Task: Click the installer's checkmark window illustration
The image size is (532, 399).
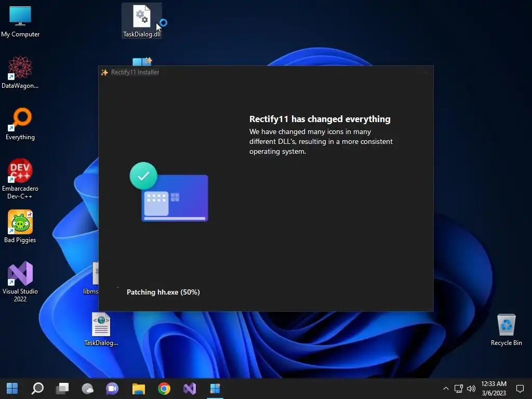Action: tap(169, 192)
